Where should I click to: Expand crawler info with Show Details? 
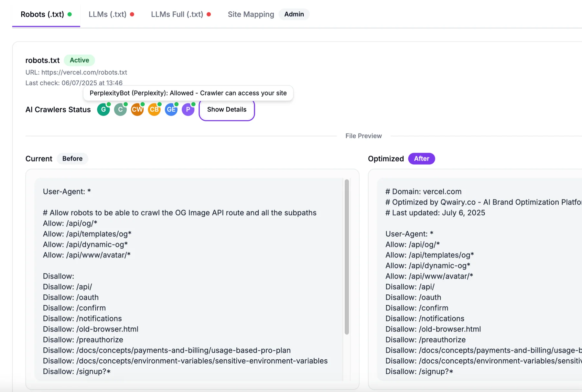click(x=227, y=110)
